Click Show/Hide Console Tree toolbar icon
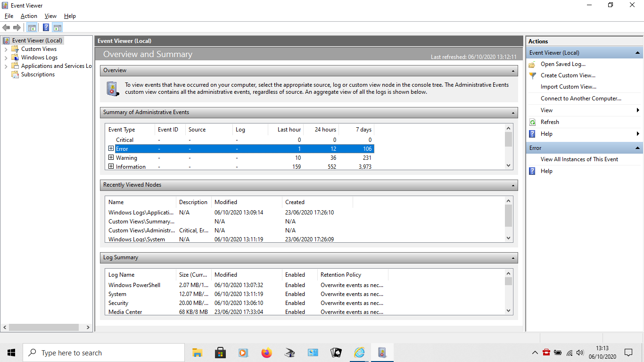The width and height of the screenshot is (644, 362). click(32, 27)
